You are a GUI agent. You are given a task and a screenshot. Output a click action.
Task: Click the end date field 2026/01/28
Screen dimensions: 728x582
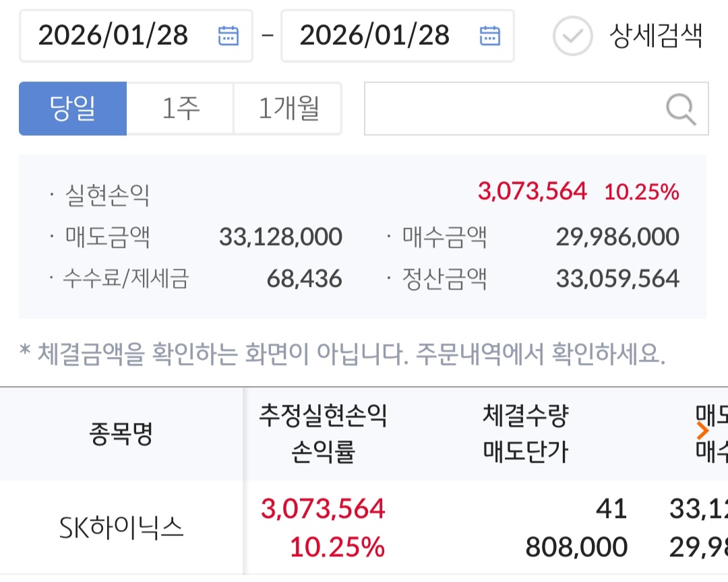[375, 36]
